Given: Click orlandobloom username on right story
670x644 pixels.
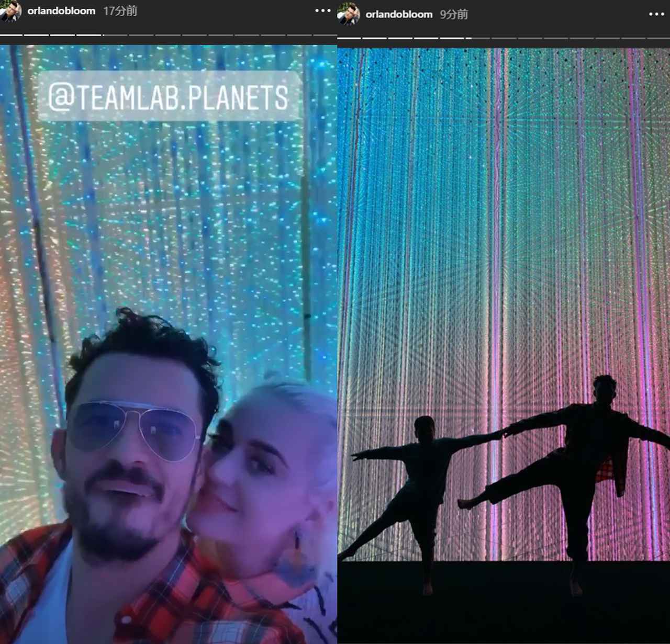Looking at the screenshot, I should [399, 15].
